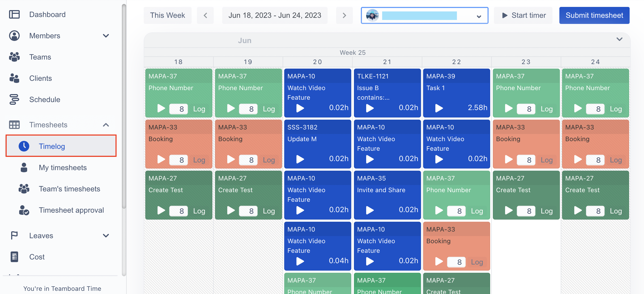Image resolution: width=644 pixels, height=294 pixels.
Task: Click the Start timer button
Action: click(523, 15)
